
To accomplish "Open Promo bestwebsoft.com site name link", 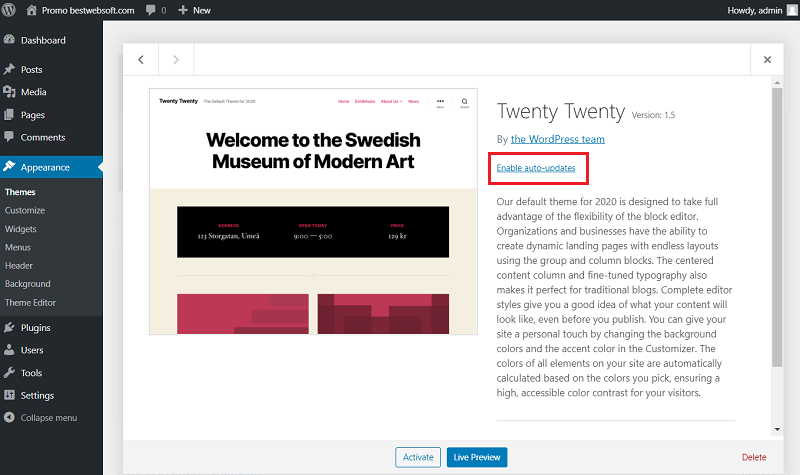I will tap(88, 10).
